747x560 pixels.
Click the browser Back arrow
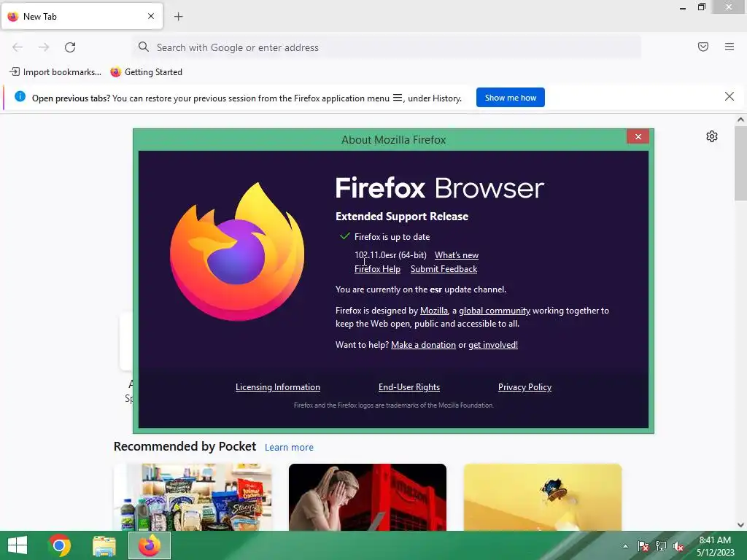(x=18, y=47)
